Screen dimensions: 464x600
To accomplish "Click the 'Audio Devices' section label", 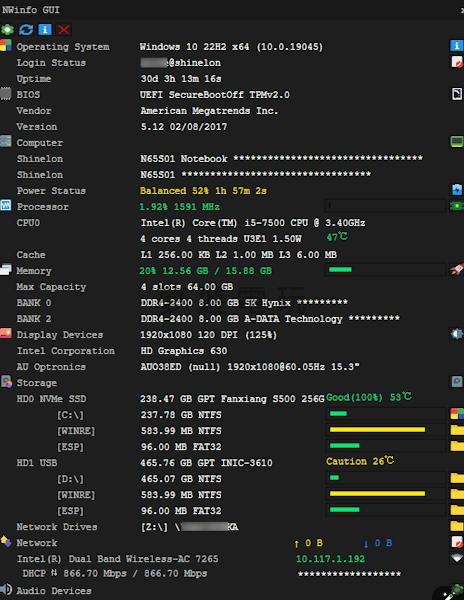I will (x=54, y=591).
